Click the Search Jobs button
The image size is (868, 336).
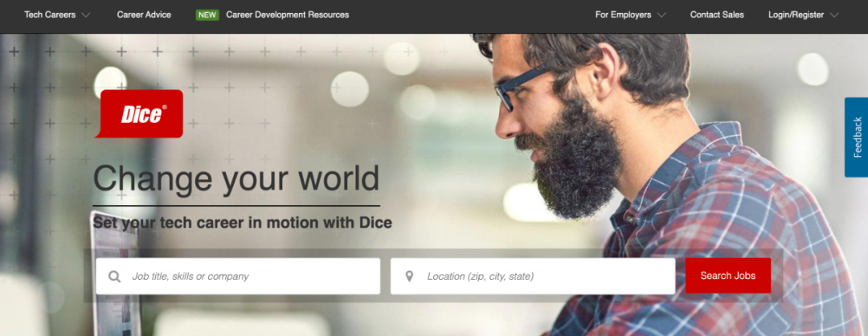tap(728, 276)
